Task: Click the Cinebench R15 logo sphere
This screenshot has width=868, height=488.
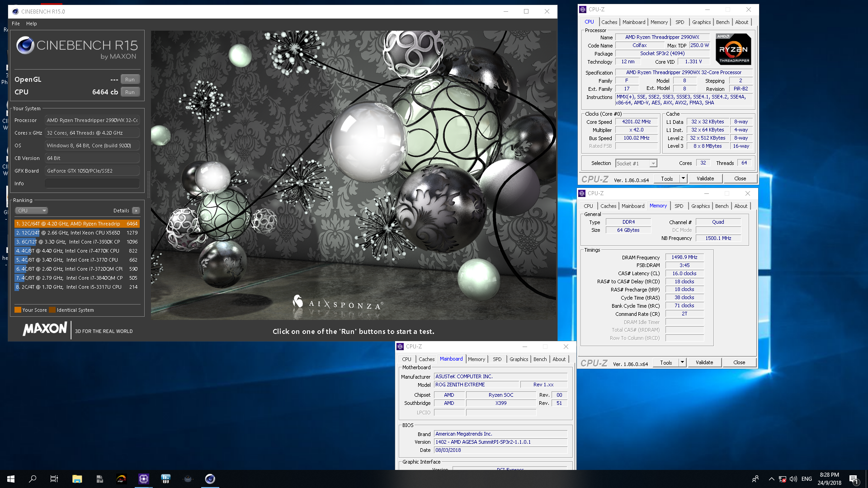Action: coord(25,45)
